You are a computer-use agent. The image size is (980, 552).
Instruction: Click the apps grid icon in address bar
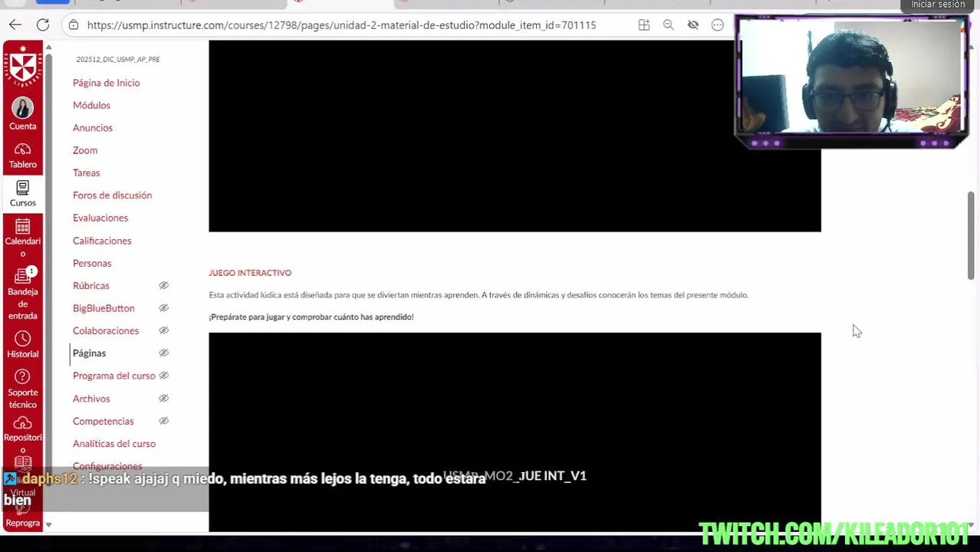tap(644, 25)
